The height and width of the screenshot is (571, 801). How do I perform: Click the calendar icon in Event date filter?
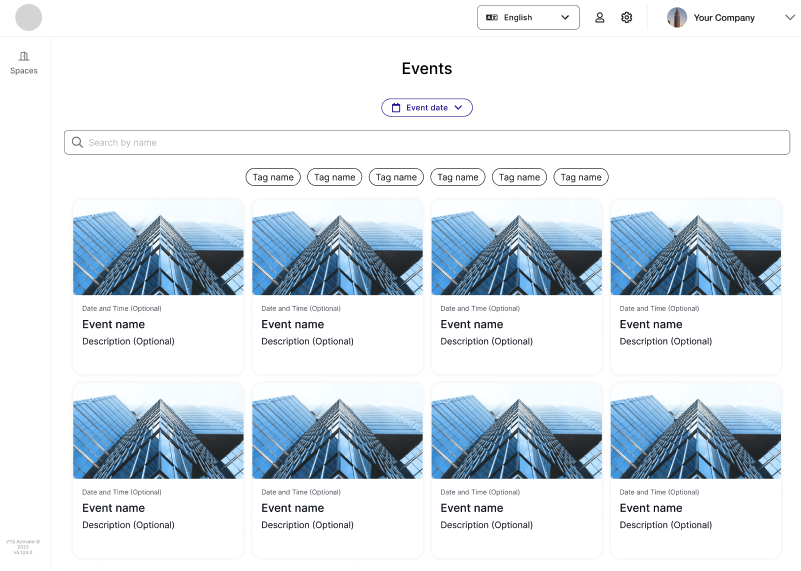point(396,108)
